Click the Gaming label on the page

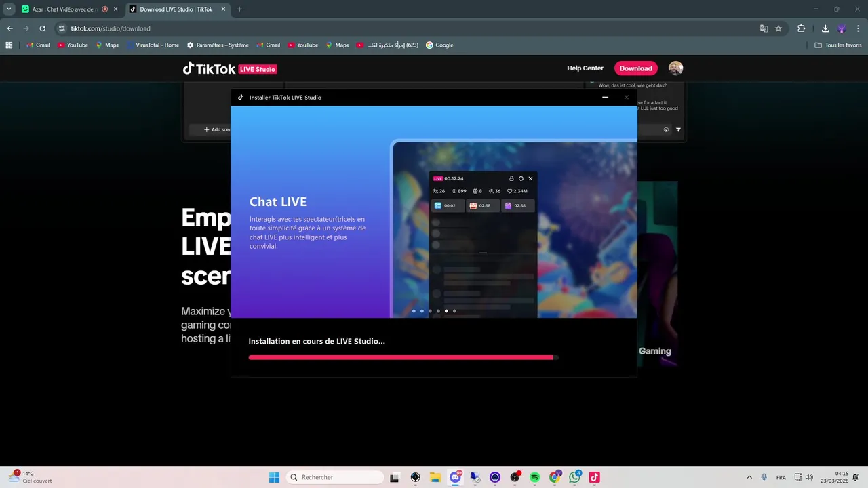(x=655, y=351)
